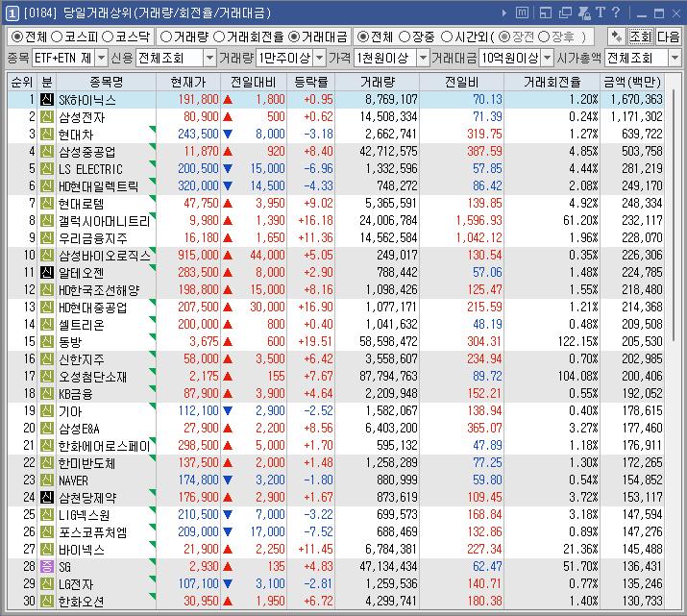Open the 시가총액 전체조회 dropdown
The height and width of the screenshot is (616, 687).
click(x=675, y=58)
